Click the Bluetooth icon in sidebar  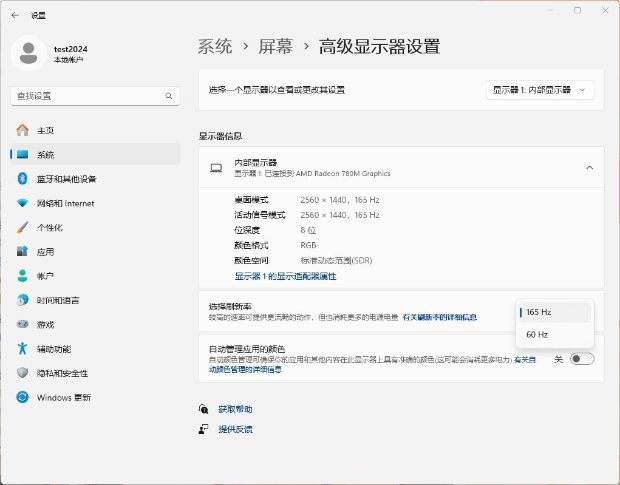23,179
